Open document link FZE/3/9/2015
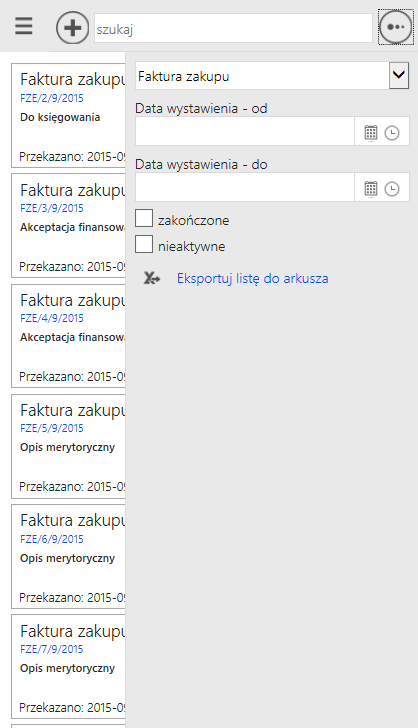 coord(52,208)
